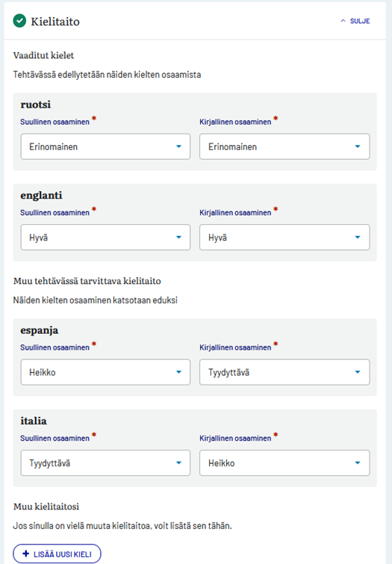Screen dimensions: 392x564
Task: Click the arrow icon of englanti Suullinen osaaminen
Action: click(178, 237)
